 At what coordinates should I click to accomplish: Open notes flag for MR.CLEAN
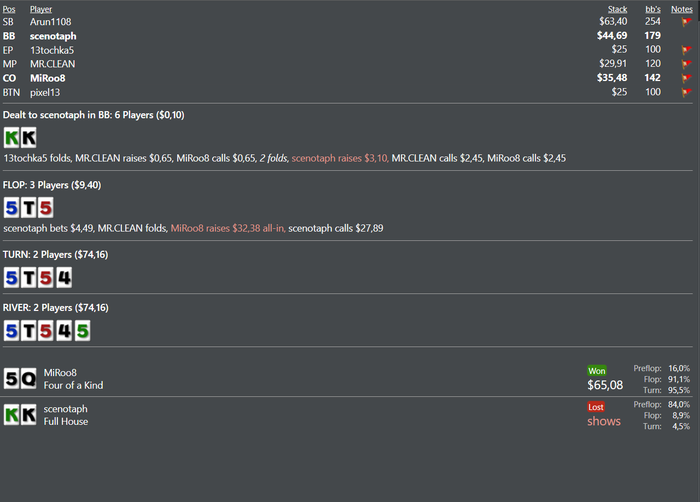686,63
